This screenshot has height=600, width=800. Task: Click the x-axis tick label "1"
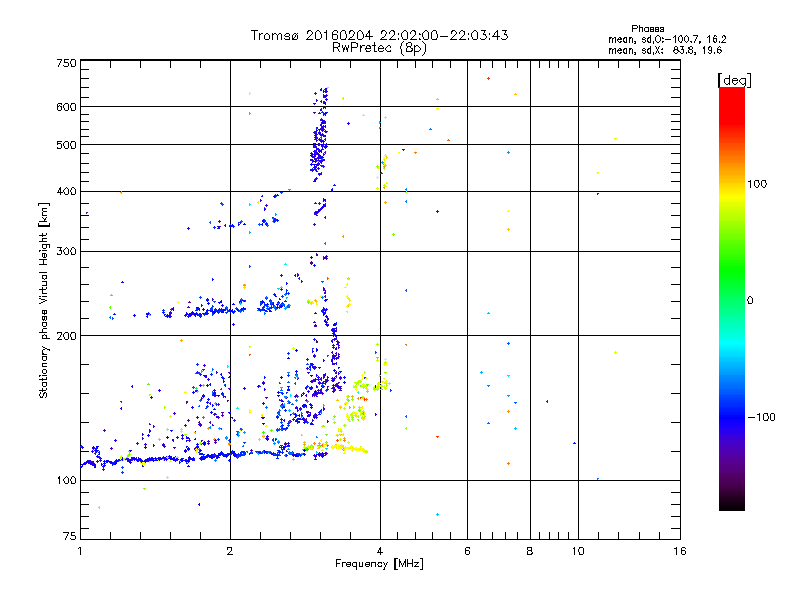point(80,551)
